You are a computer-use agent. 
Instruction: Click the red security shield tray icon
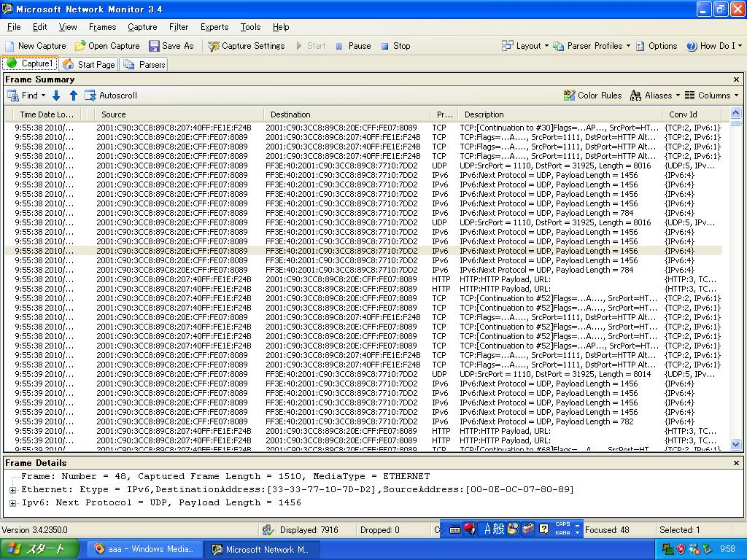(x=681, y=549)
